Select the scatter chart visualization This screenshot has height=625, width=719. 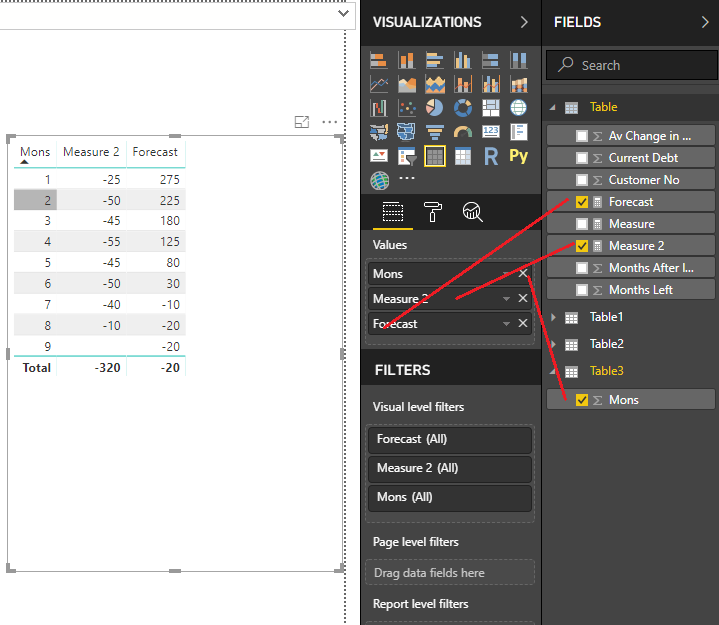(x=407, y=108)
